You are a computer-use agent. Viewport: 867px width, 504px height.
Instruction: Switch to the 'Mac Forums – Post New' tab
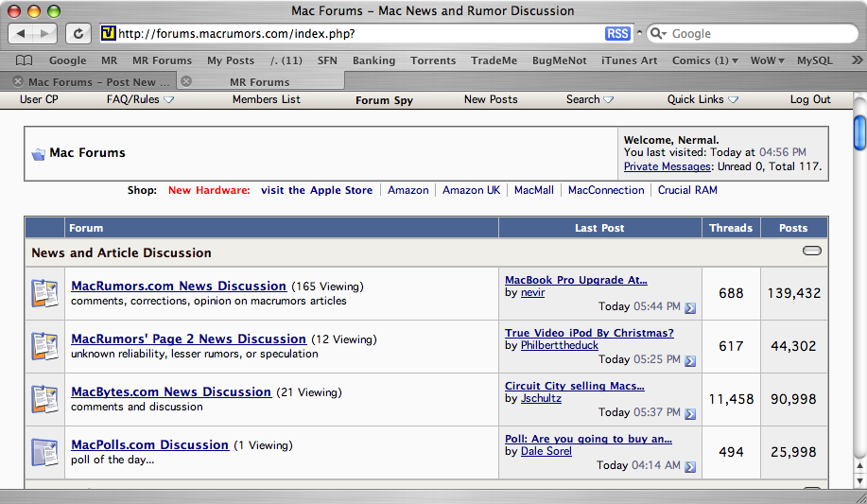click(x=98, y=82)
